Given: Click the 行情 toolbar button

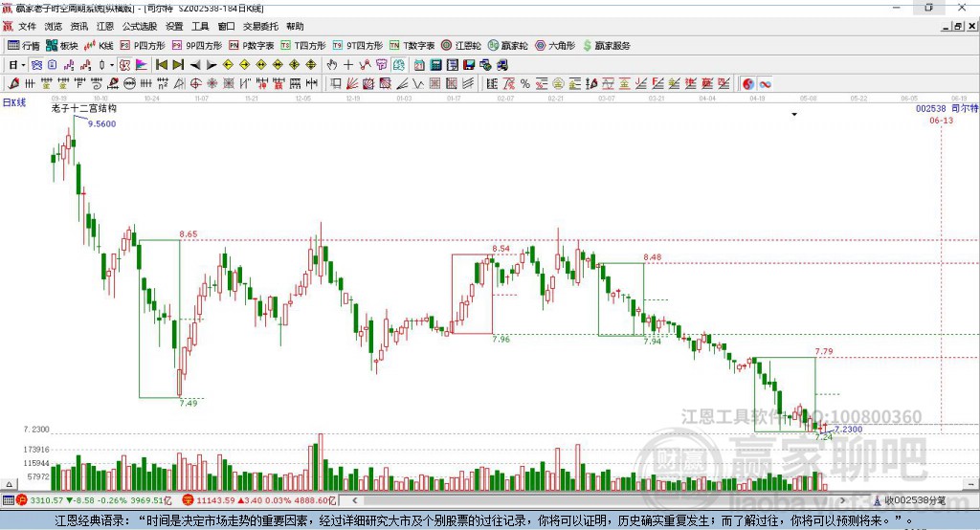Looking at the screenshot, I should coord(23,46).
